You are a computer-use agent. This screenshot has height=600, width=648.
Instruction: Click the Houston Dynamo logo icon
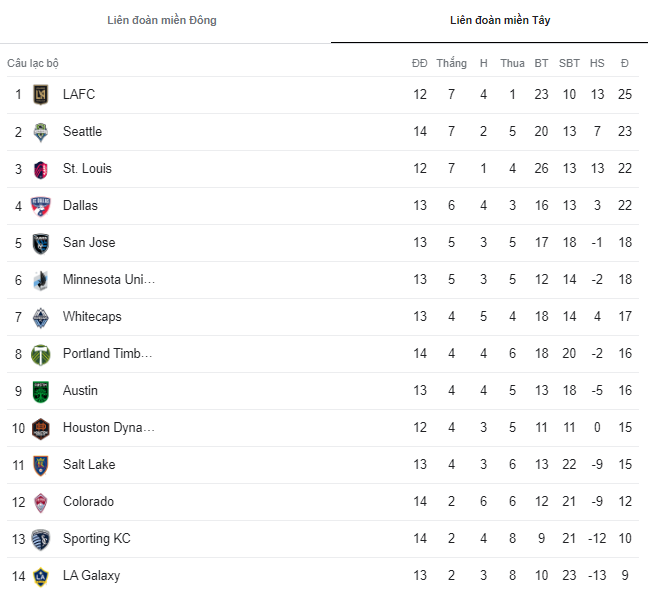[x=40, y=428]
